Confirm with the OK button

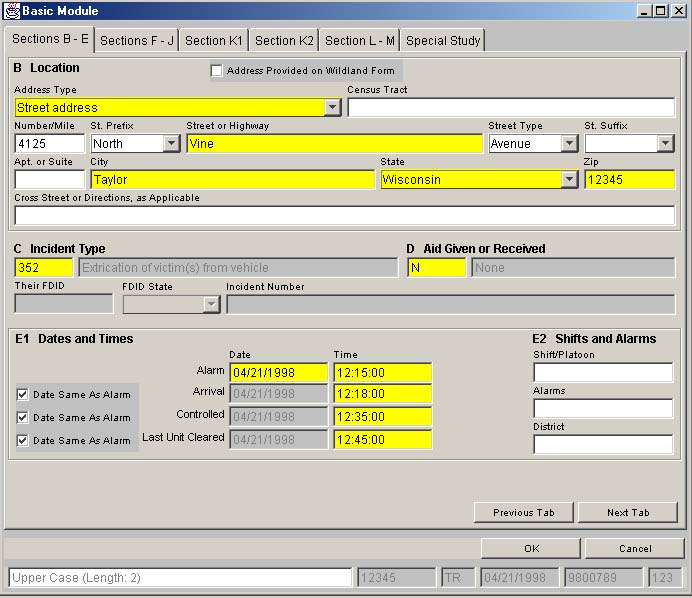531,549
